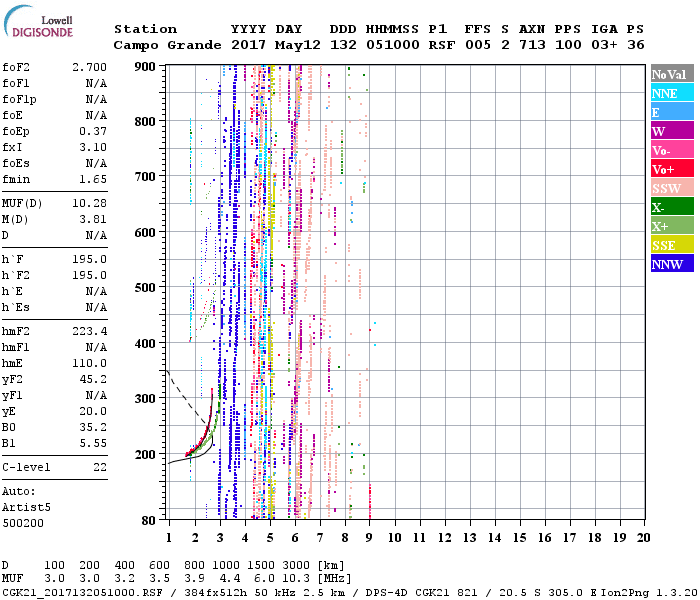Select the SSE yellow legend swatch
This screenshot has height=600, width=700.
[x=672, y=245]
